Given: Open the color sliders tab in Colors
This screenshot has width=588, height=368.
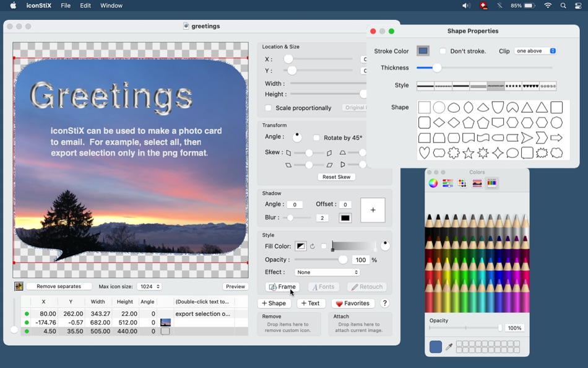Looking at the screenshot, I should pyautogui.click(x=447, y=183).
